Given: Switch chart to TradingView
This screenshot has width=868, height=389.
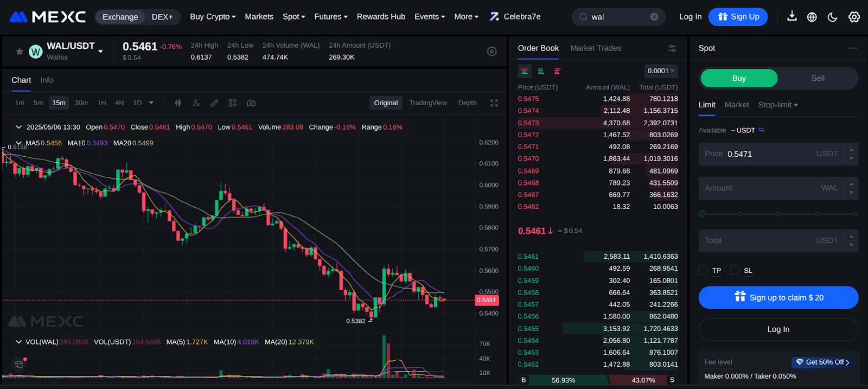Looking at the screenshot, I should coord(428,103).
